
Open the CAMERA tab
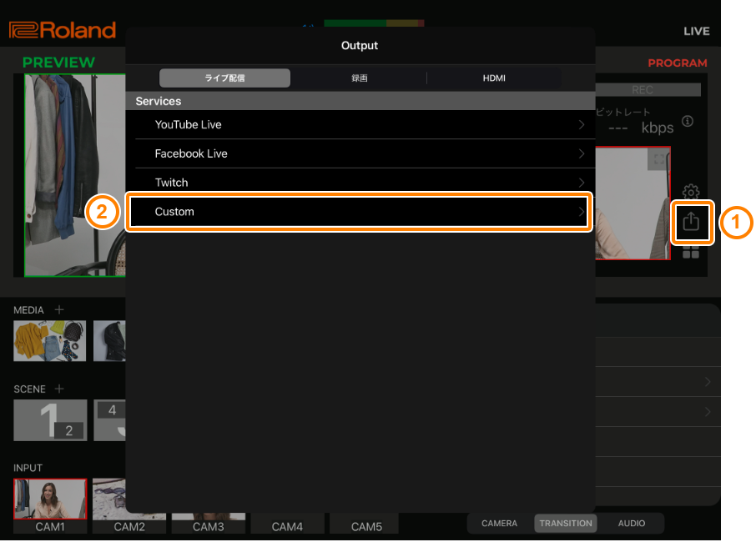[x=500, y=523]
